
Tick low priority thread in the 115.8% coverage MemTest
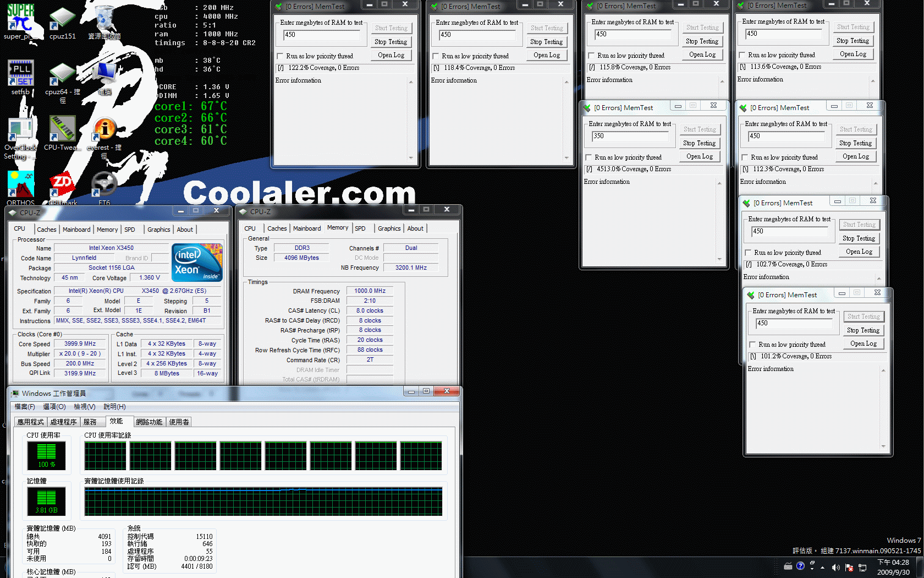click(x=592, y=56)
